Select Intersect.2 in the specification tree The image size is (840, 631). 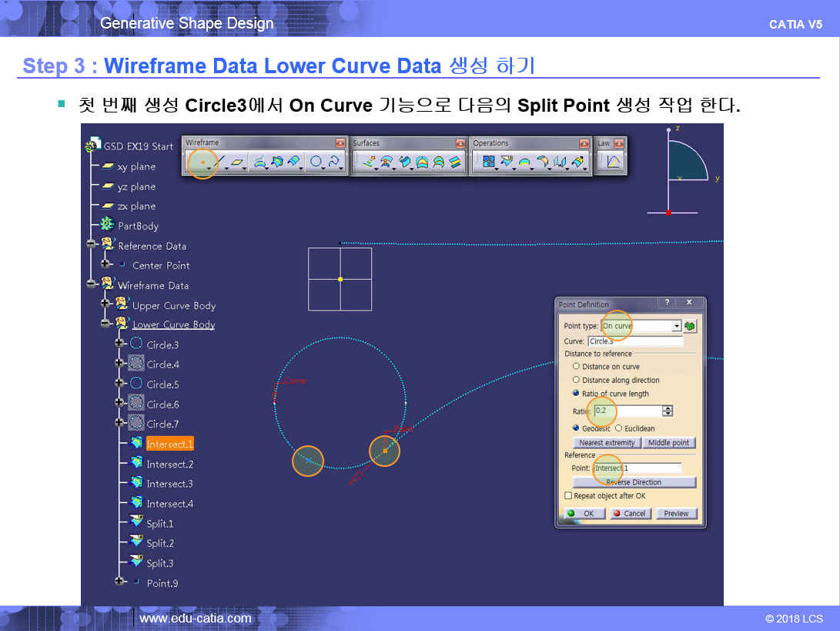(169, 464)
